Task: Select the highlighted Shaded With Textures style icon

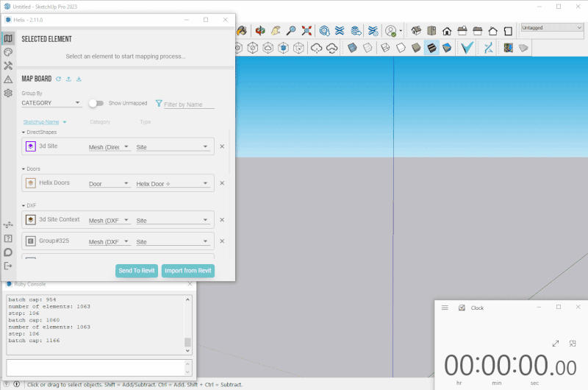Action: pyautogui.click(x=431, y=48)
